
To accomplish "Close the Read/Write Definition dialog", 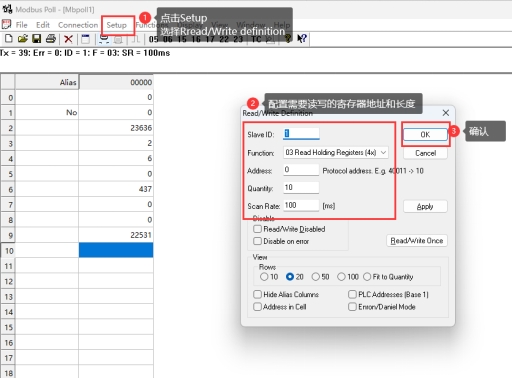I will 446,113.
